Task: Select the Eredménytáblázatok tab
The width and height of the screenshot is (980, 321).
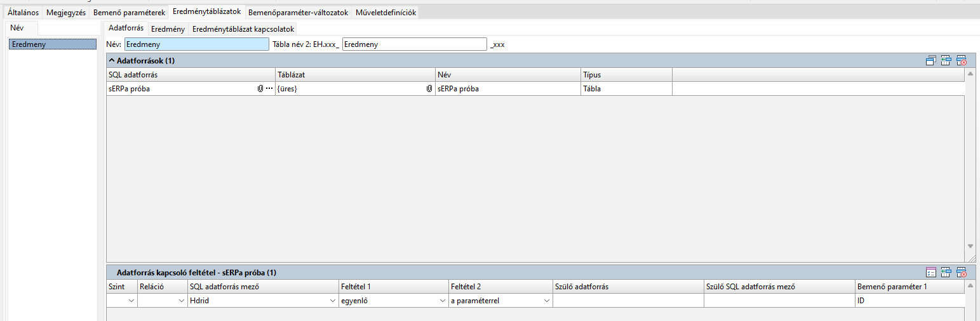Action: [x=207, y=12]
